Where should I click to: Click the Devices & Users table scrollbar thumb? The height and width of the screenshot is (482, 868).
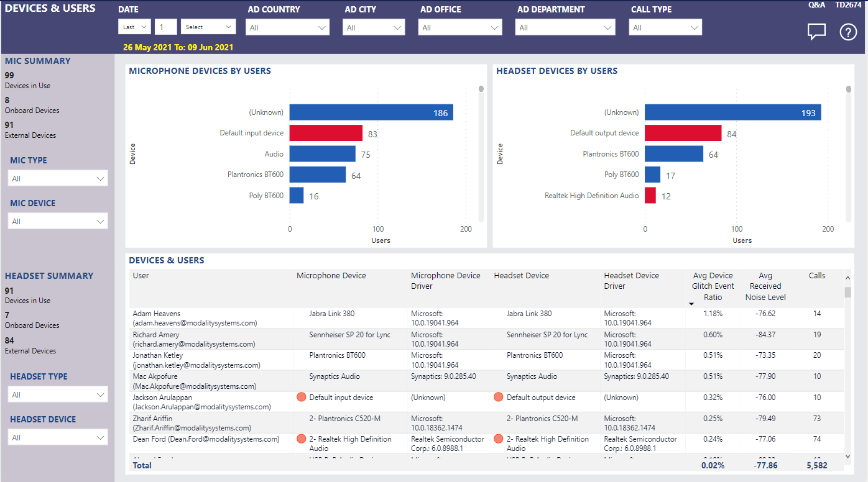tap(848, 292)
